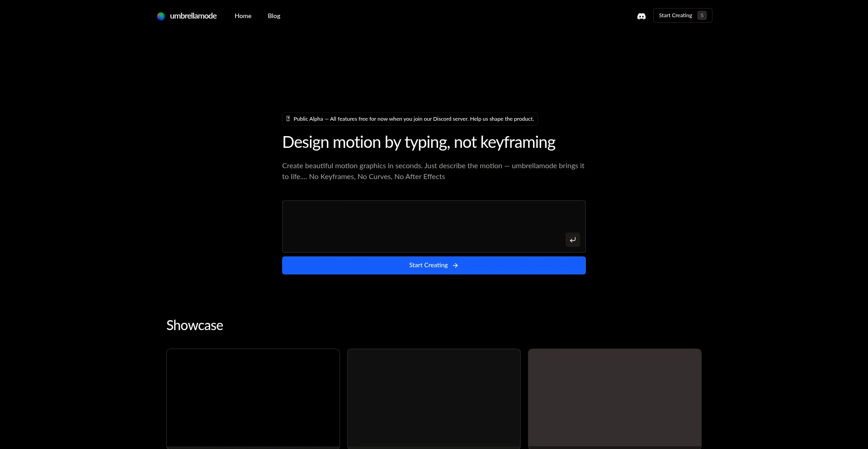Open the first Showcase thumbnail
Viewport: 868px width, 449px height.
click(253, 398)
